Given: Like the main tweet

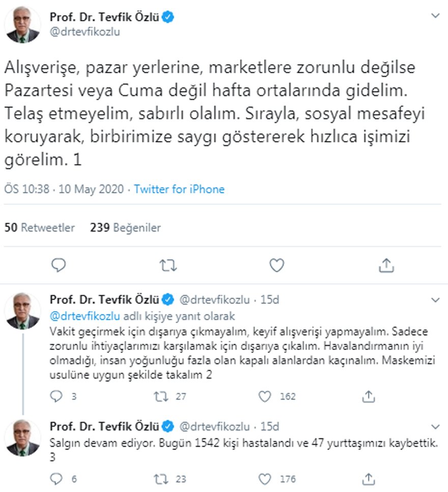Looking at the screenshot, I should 276,265.
